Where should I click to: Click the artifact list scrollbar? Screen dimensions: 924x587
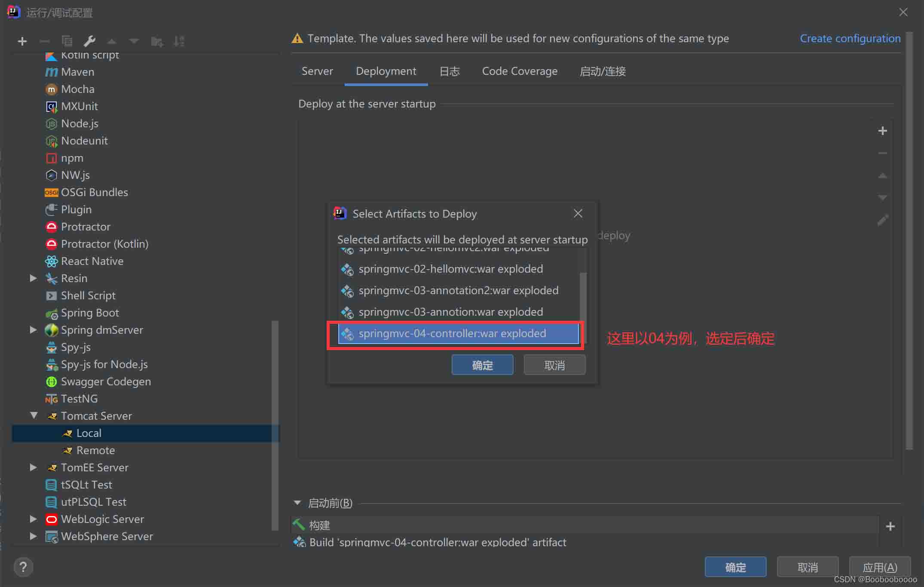583,307
